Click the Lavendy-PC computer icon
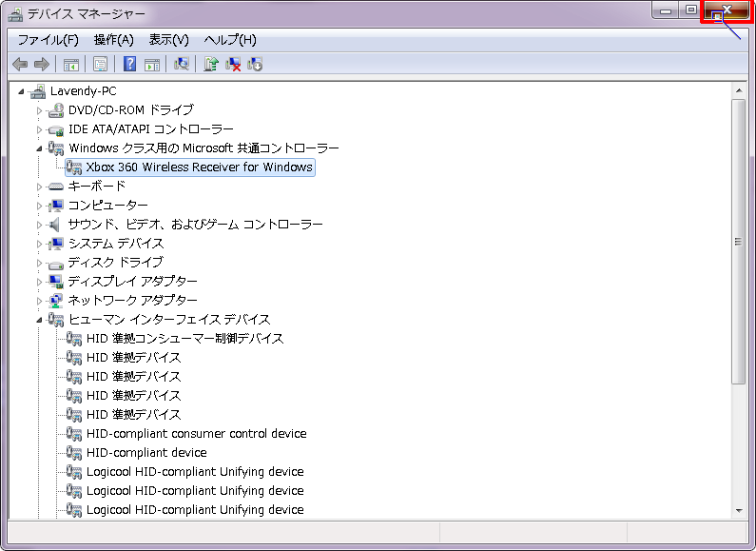 (x=38, y=90)
